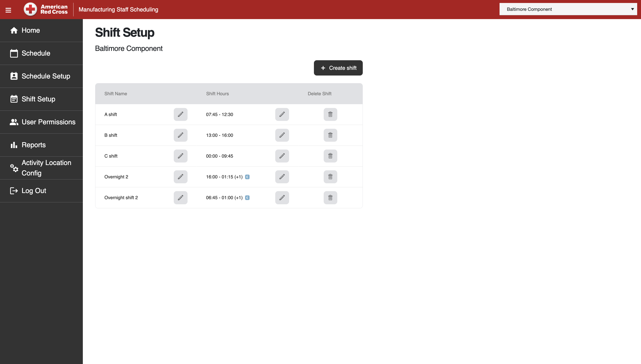Edit hours of Overnight shift 2
Viewport: 641px width, 364px height.
[282, 198]
